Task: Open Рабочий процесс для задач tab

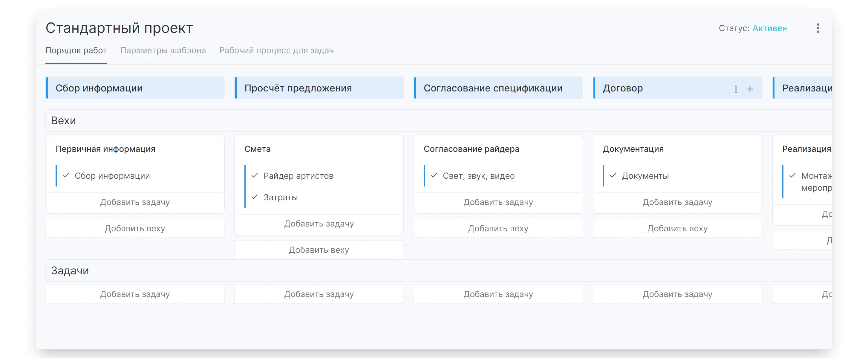Action: point(276,51)
